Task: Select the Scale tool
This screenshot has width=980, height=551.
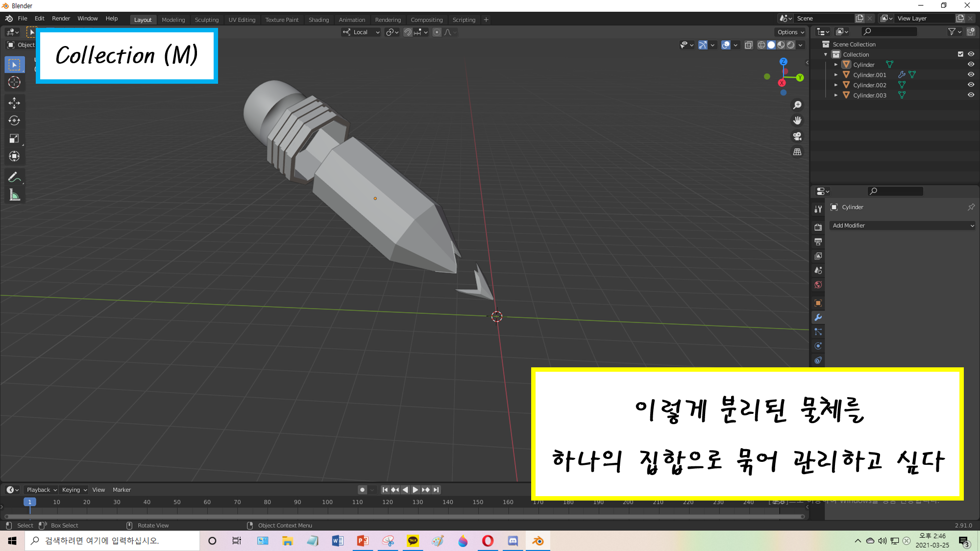Action: [14, 139]
